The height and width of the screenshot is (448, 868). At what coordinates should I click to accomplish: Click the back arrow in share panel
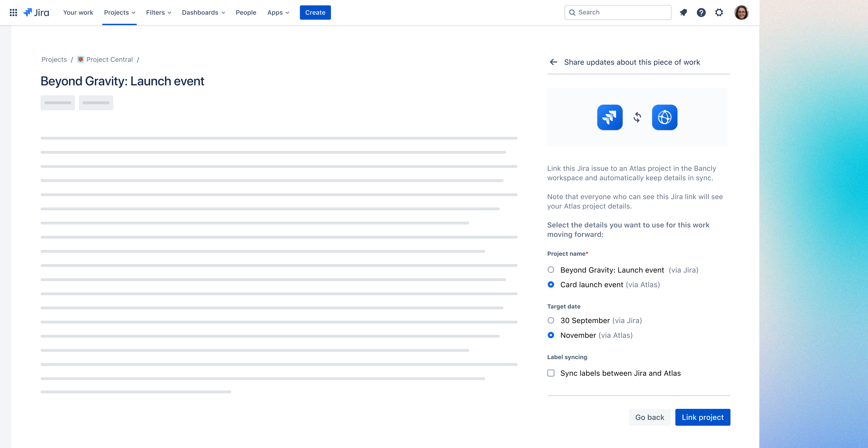553,62
